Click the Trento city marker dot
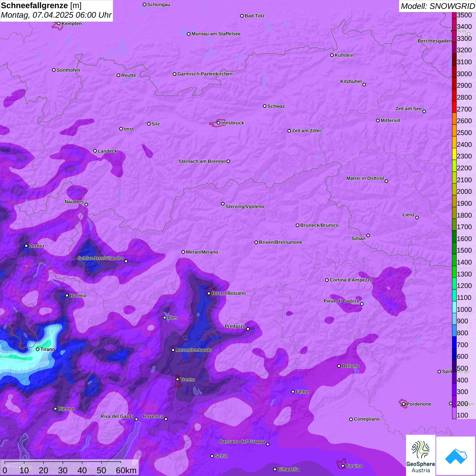 click(x=177, y=379)
